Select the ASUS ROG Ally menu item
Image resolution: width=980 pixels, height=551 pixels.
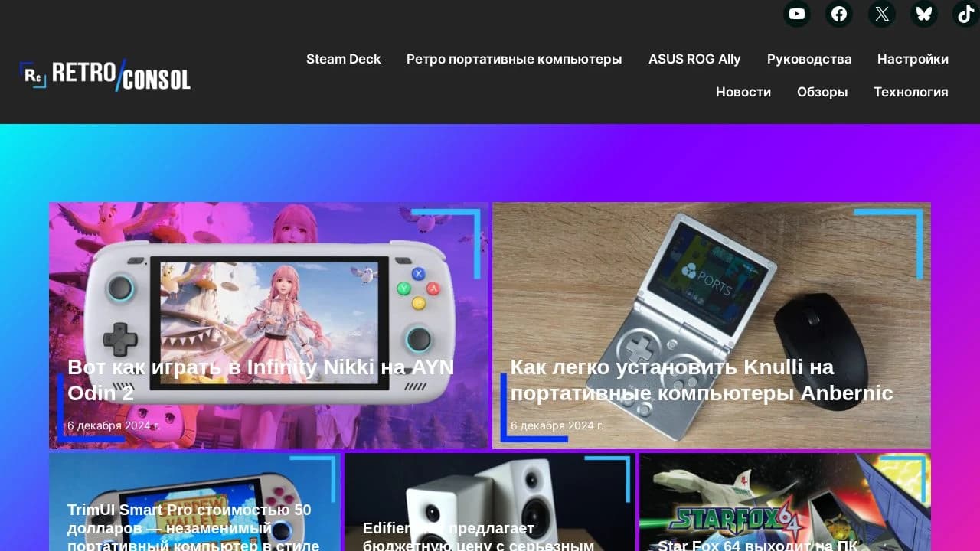694,59
